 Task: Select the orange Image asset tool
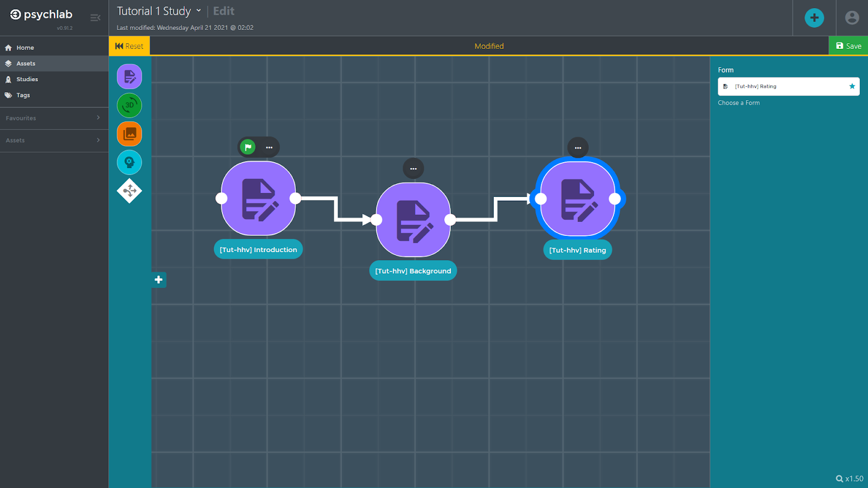click(129, 133)
